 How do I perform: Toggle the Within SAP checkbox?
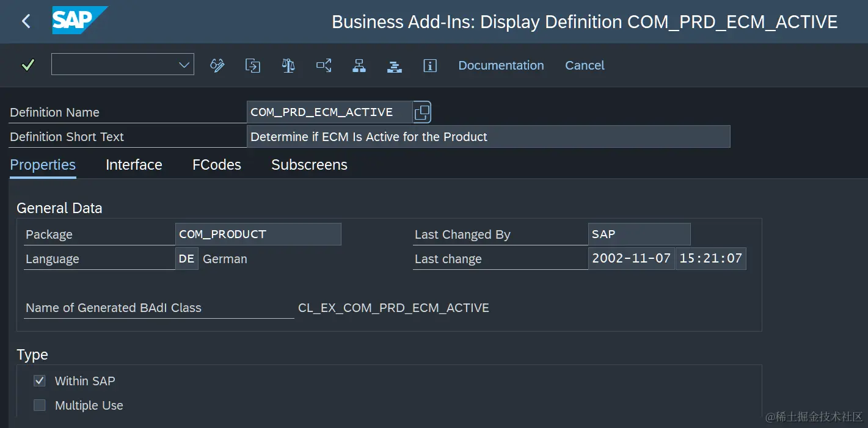tap(40, 381)
